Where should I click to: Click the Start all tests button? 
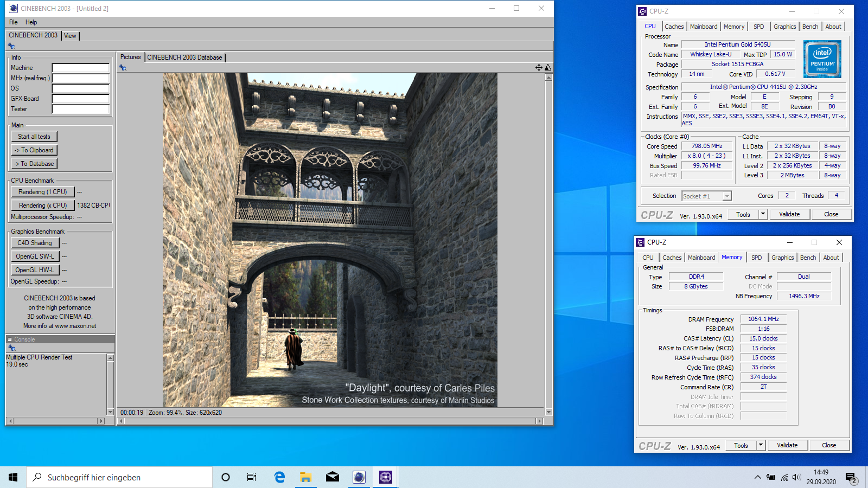pos(34,137)
